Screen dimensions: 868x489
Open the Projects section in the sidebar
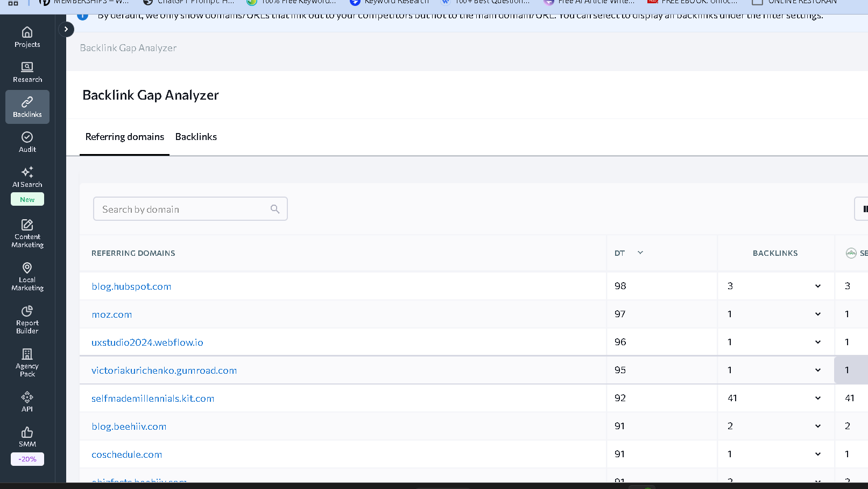click(x=27, y=37)
